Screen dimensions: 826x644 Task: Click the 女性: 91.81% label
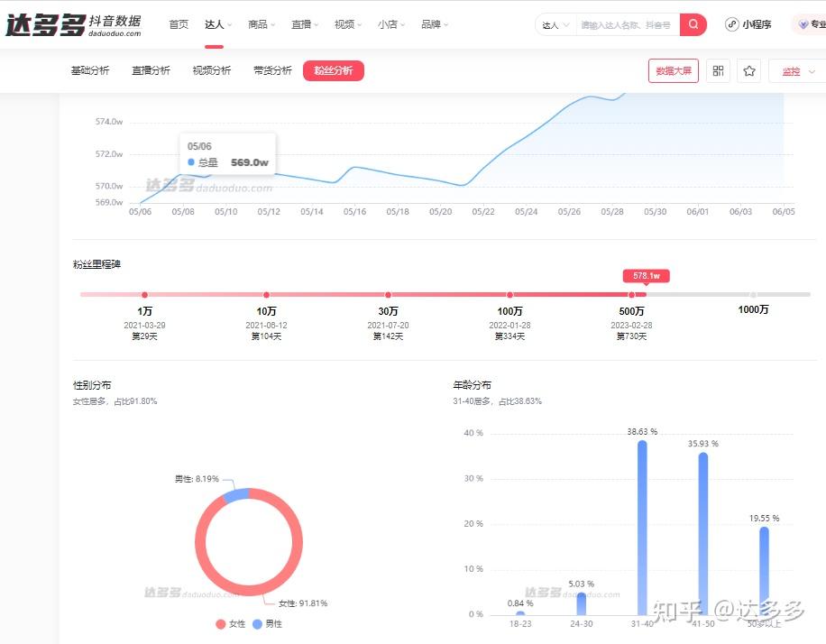click(303, 603)
